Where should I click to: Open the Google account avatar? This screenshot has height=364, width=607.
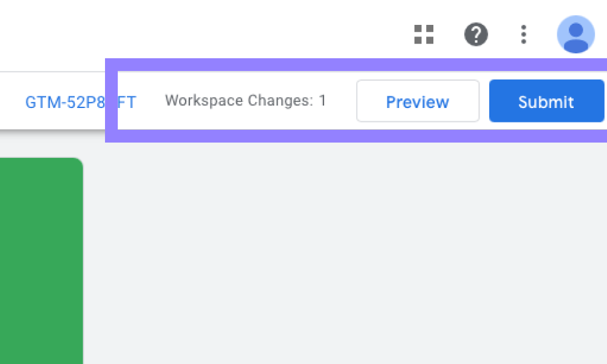575,35
